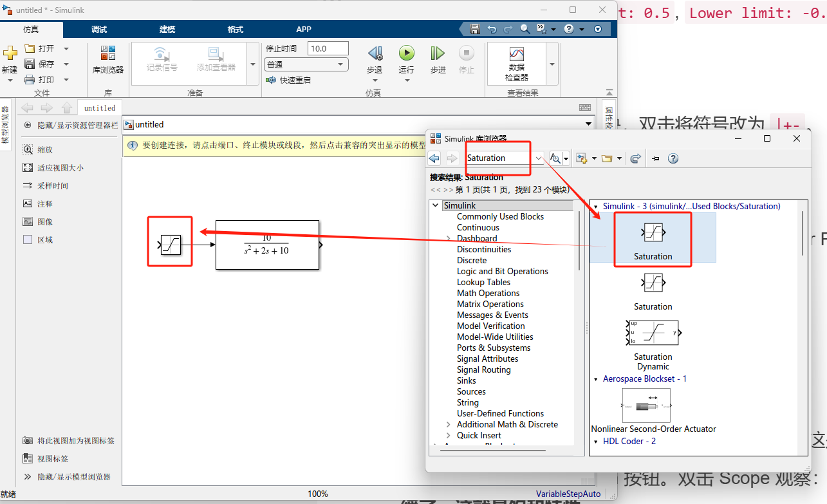Click the 注释 annotation tool
This screenshot has height=504, width=827.
pos(28,203)
